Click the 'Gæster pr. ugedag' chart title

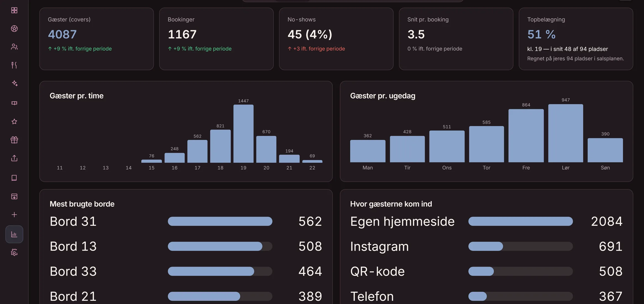point(383,96)
